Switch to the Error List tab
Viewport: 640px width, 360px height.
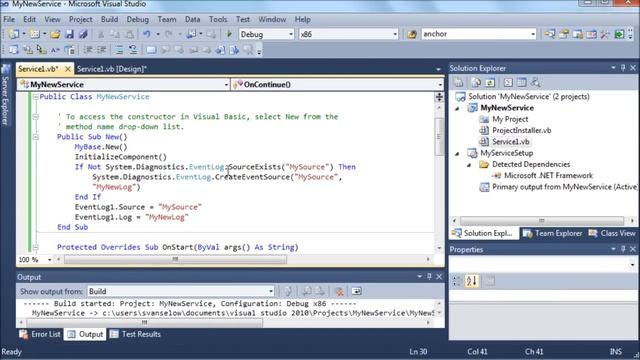pos(40,334)
